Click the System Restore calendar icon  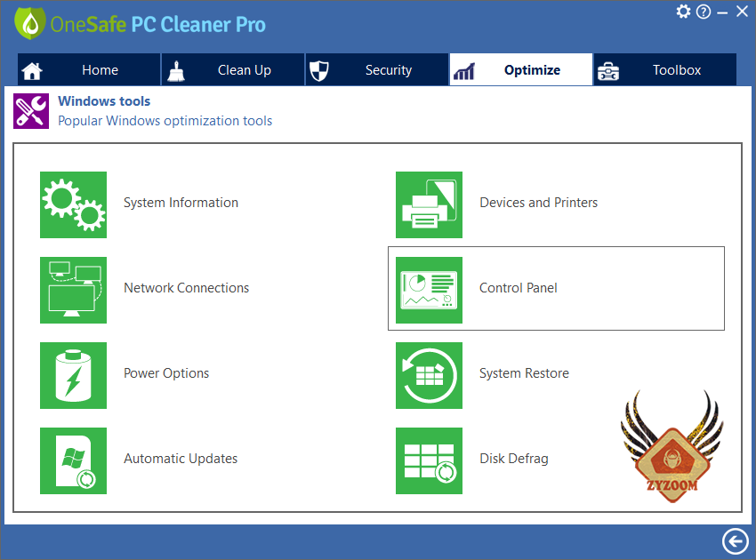pos(429,375)
